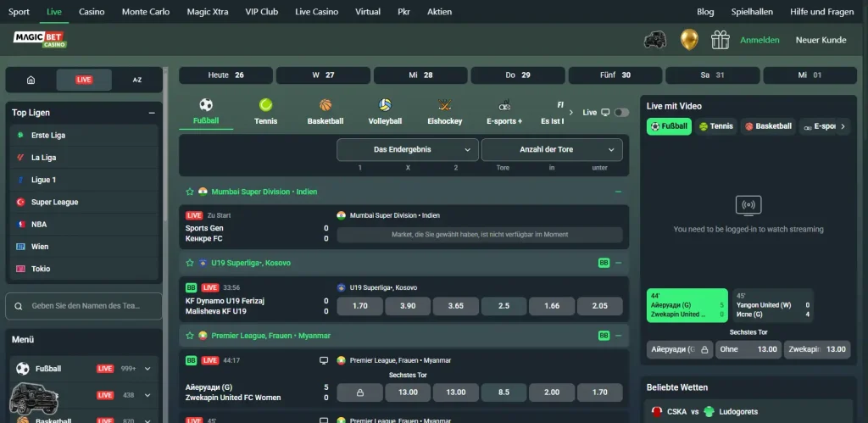
Task: Click the video stream icon in Myanmar match
Action: pyautogui.click(x=324, y=360)
